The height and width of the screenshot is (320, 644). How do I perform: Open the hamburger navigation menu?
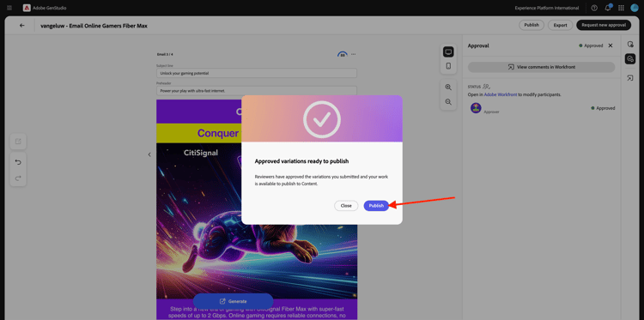[x=9, y=8]
